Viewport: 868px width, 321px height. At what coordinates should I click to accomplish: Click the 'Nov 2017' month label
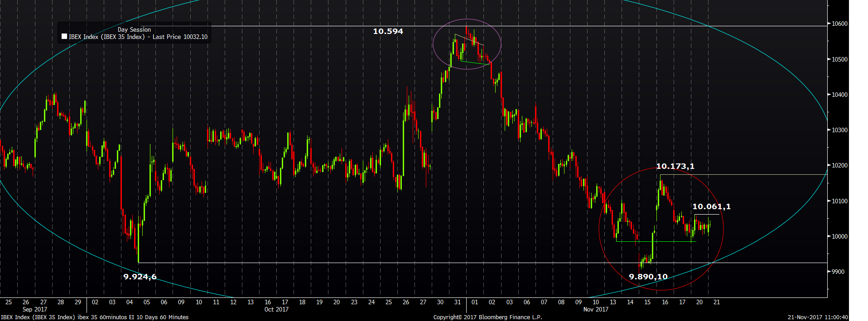(596, 309)
